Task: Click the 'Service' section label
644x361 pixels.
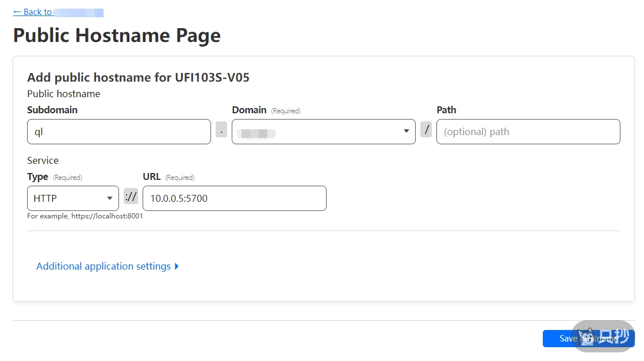Action: point(43,160)
